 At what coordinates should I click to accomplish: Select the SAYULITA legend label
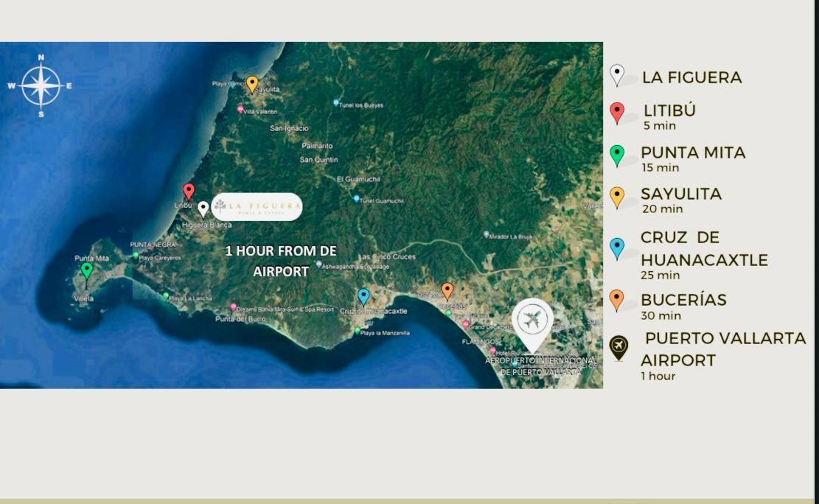point(680,195)
